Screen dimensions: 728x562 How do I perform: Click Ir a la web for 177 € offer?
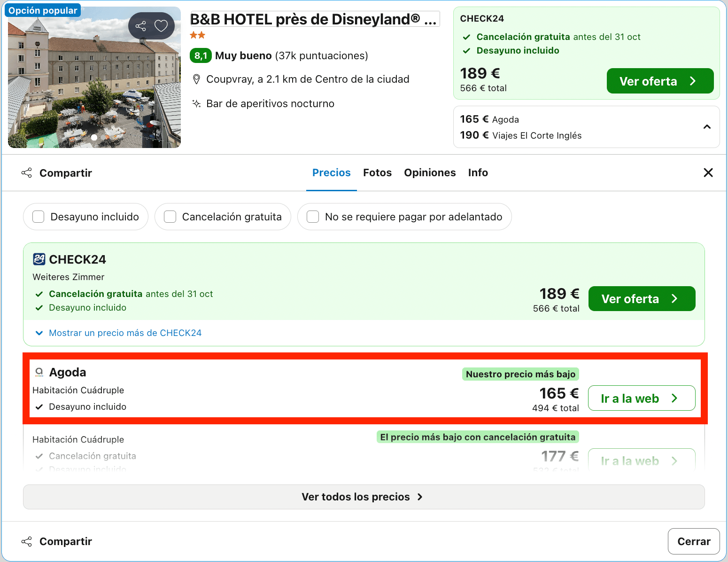pyautogui.click(x=642, y=460)
